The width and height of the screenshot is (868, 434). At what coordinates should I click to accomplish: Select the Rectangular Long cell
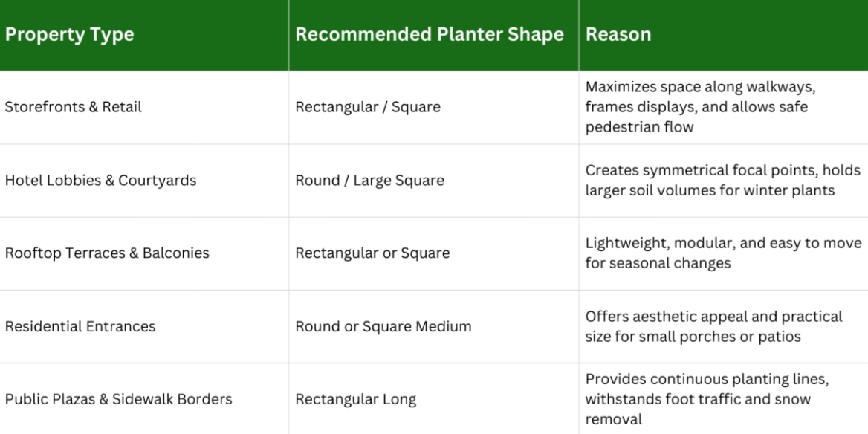(355, 399)
